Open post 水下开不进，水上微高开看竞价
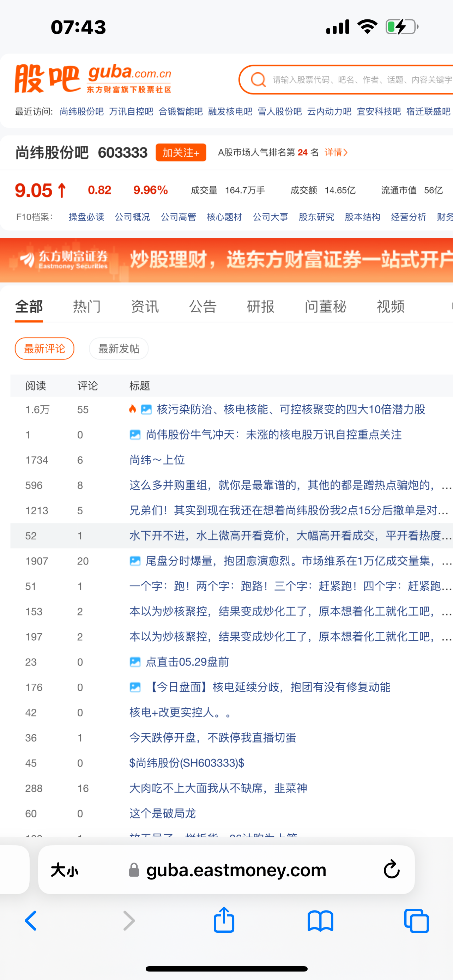 (290, 536)
